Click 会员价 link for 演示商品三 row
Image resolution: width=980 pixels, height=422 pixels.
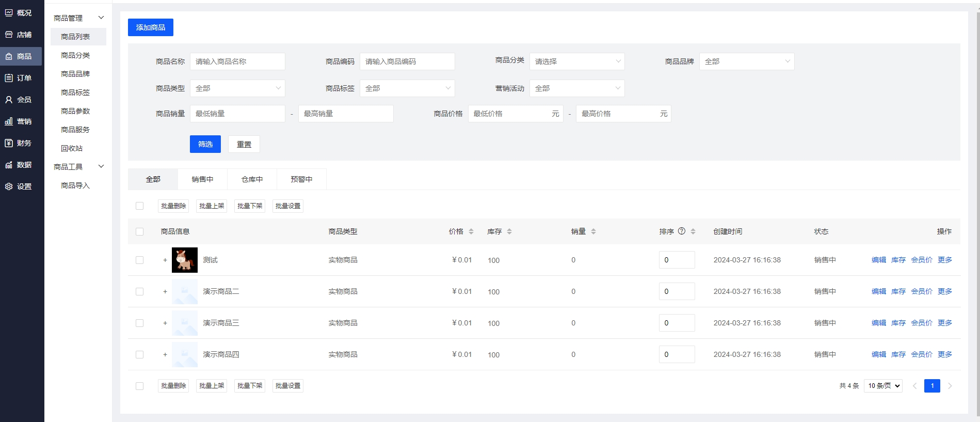coord(922,323)
